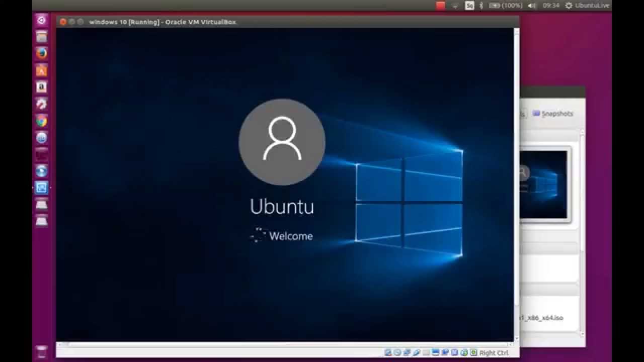Click the red recording indicator in top panel
This screenshot has width=644, height=362.
point(441,6)
